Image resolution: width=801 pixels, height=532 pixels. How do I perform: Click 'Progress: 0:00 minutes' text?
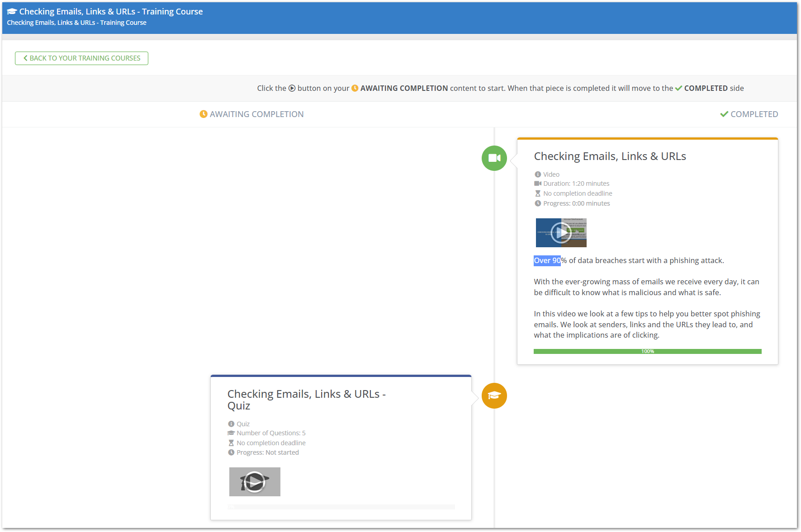pyautogui.click(x=576, y=203)
